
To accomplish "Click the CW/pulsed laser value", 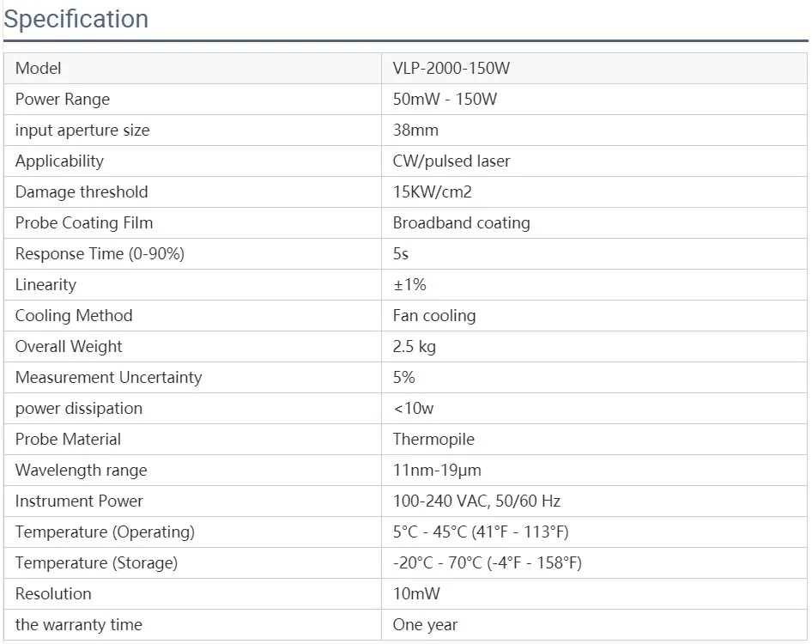I will point(451,161).
